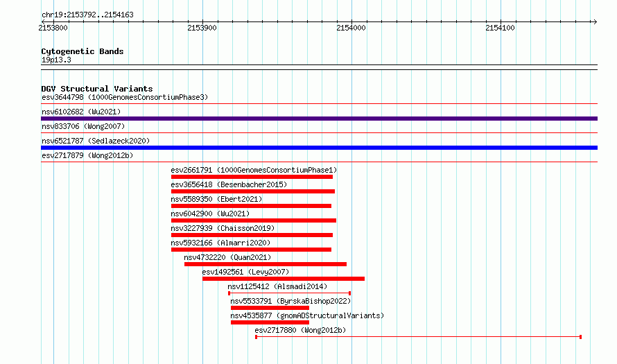Click the nsv6042900 (Wu2021) label
Image resolution: width=617 pixels, height=364 pixels.
pyautogui.click(x=210, y=214)
